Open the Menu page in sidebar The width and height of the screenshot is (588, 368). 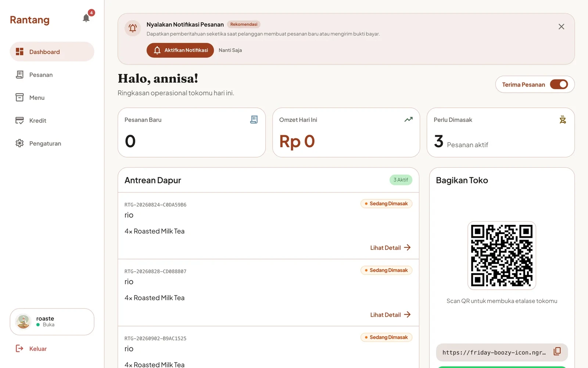point(52,98)
